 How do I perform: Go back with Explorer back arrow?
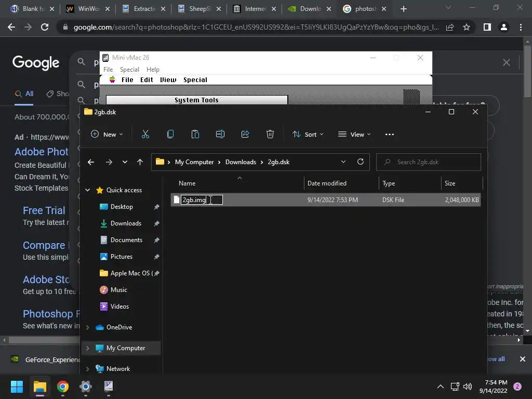(91, 162)
